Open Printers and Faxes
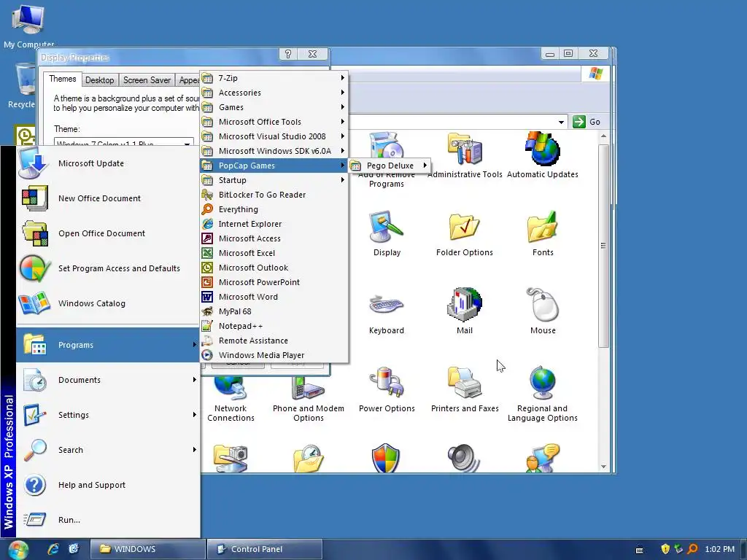Viewport: 747px width, 560px height. (465, 389)
